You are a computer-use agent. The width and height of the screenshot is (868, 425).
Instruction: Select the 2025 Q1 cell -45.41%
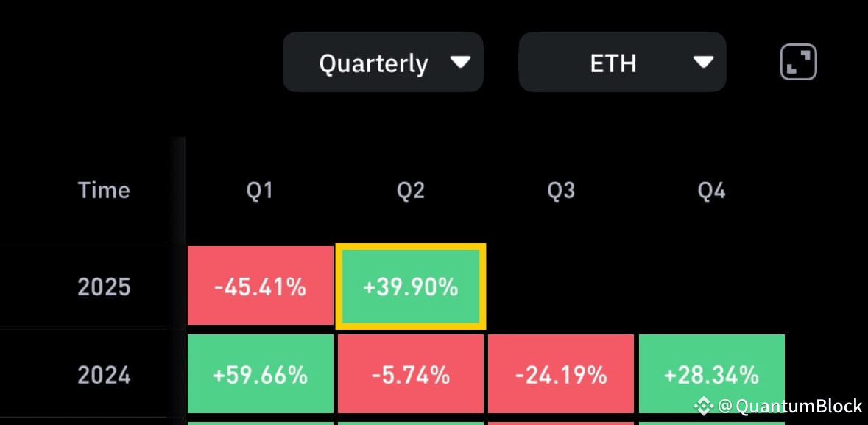[x=260, y=285]
